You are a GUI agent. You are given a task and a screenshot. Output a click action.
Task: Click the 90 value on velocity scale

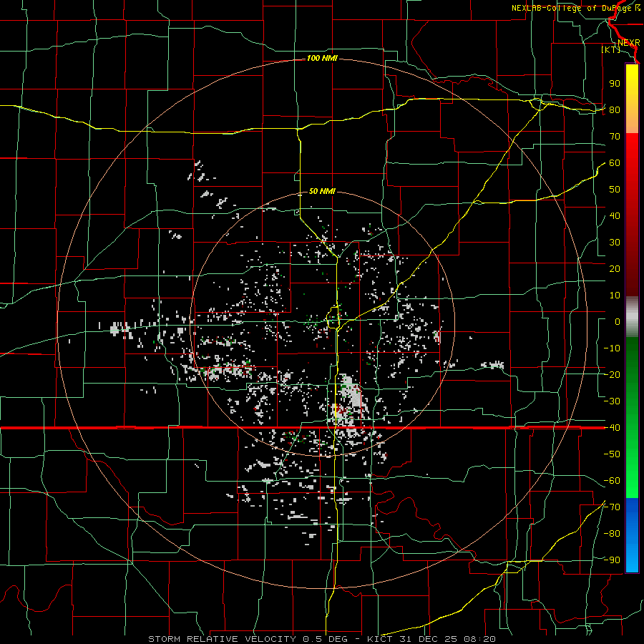(615, 84)
